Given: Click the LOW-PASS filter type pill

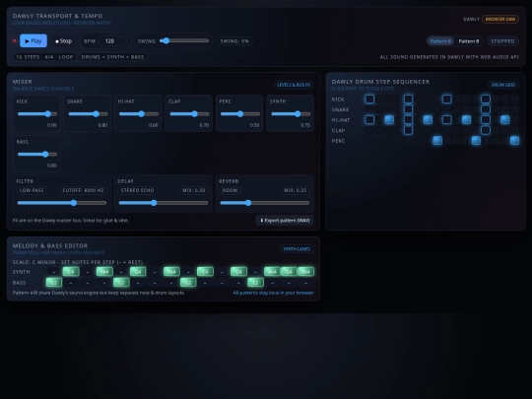Looking at the screenshot, I should pos(32,190).
